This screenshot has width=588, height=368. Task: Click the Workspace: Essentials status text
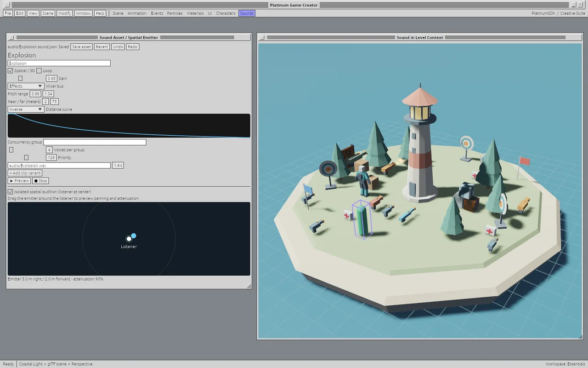tap(565, 364)
